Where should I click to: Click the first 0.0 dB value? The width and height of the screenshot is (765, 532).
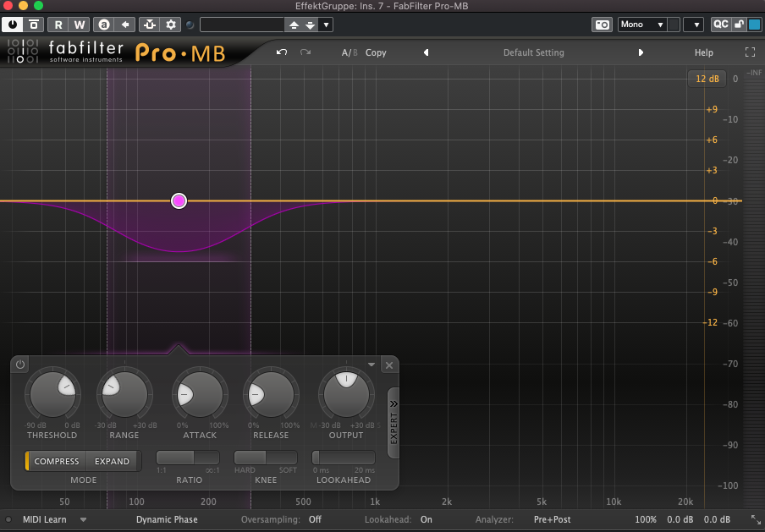pos(680,520)
